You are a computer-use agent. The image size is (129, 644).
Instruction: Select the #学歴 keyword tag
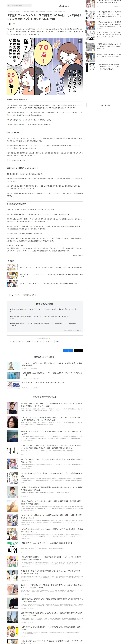tap(28, 342)
